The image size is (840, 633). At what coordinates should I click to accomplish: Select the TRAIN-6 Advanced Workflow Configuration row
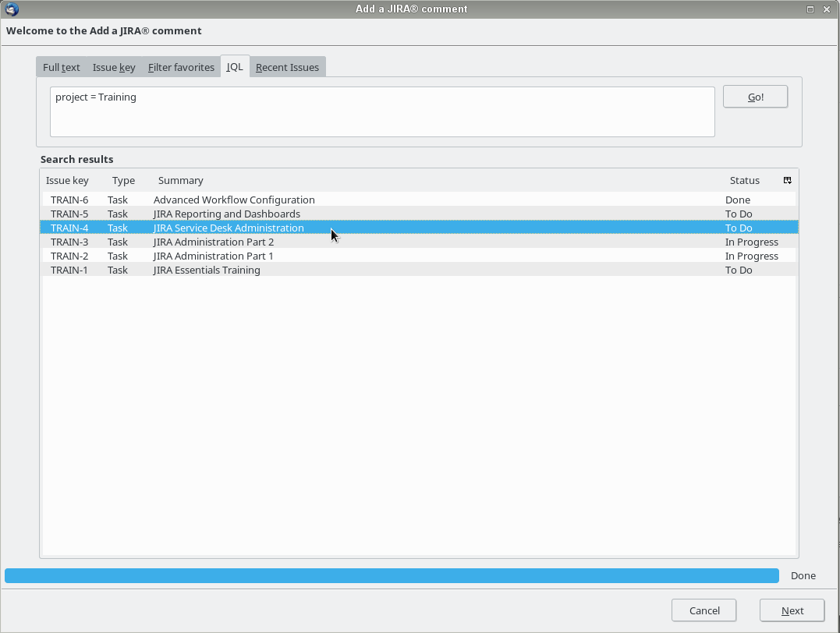pyautogui.click(x=234, y=200)
